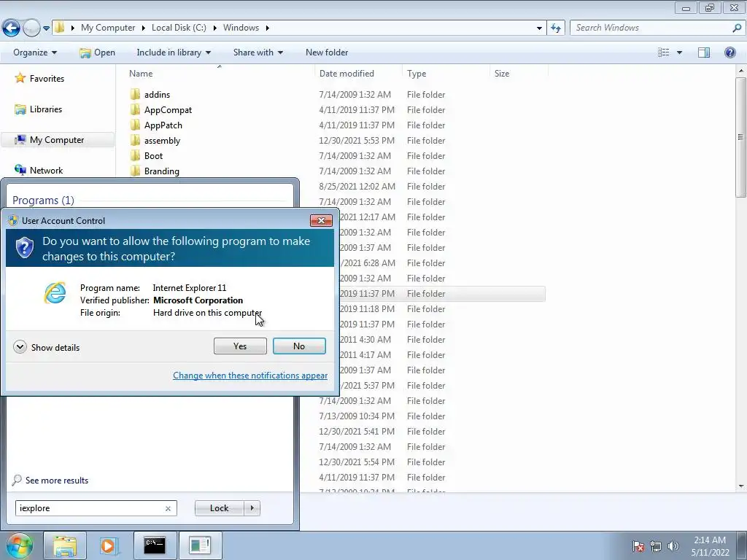Expand Show details in UAC dialog

(x=47, y=347)
